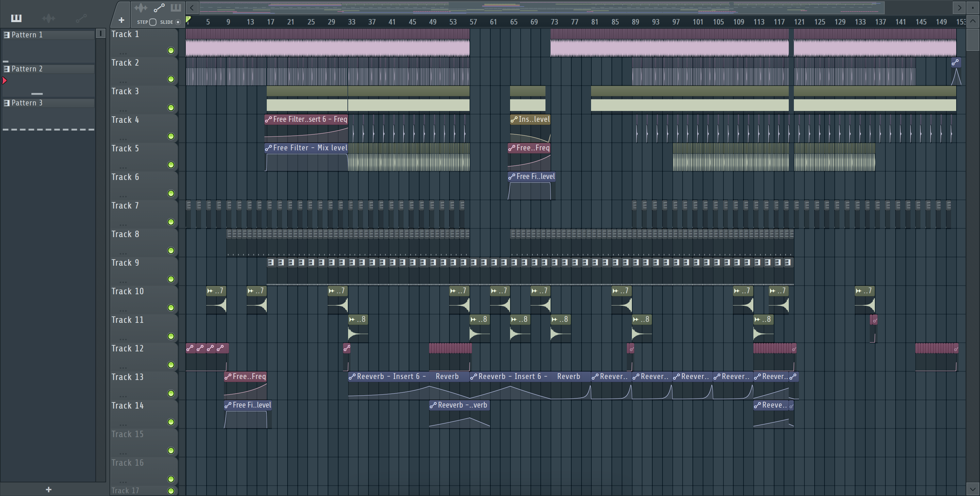The width and height of the screenshot is (980, 496).
Task: Select first Reeverb - Insert 6 - Reverb clip
Action: 409,385
